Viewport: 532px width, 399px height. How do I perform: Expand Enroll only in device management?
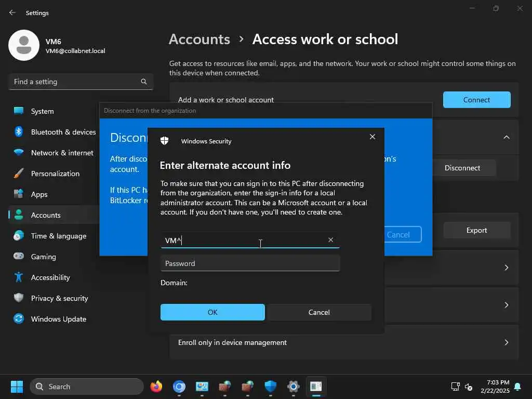tap(344, 343)
